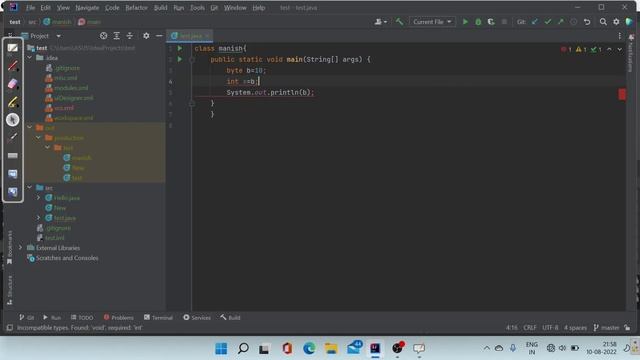The image size is (640, 360).
Task: Commit changes with Git green checkmark
Action: [x=548, y=22]
